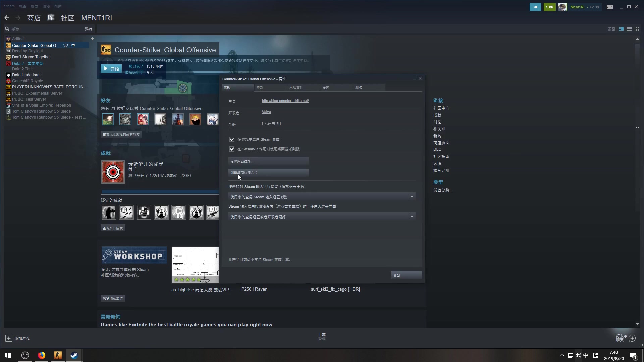Open the sixth friend avatar with yellow hair
This screenshot has width=644, height=362.
coord(195,119)
